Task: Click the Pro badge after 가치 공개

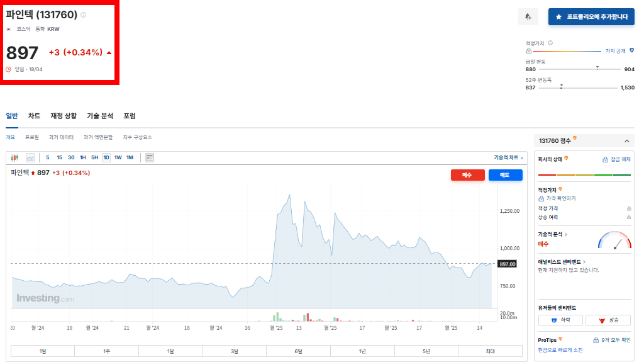Action: click(x=631, y=50)
